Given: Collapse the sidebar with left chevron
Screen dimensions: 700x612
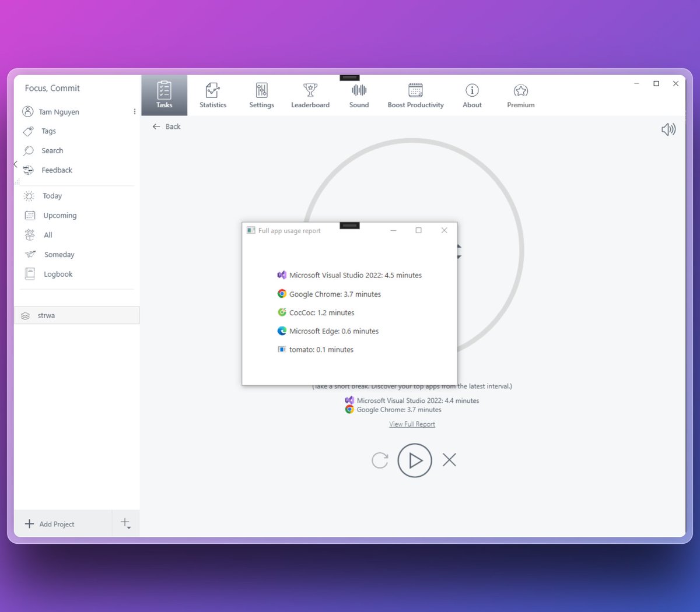Looking at the screenshot, I should pyautogui.click(x=16, y=164).
